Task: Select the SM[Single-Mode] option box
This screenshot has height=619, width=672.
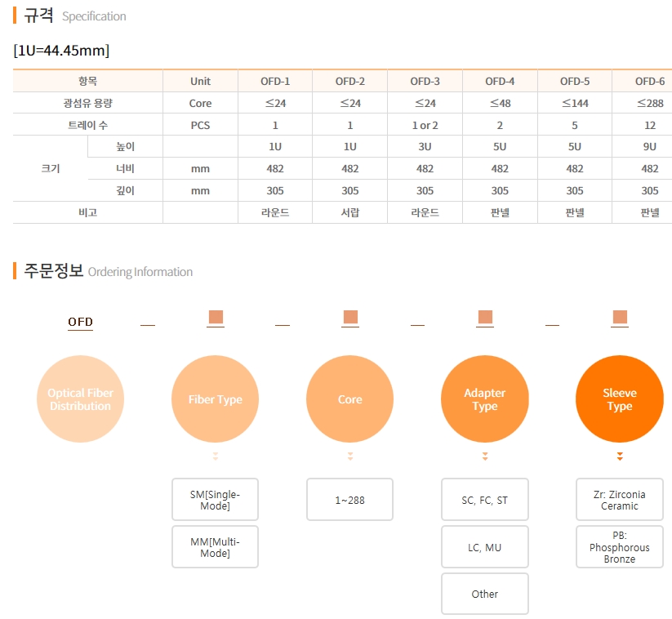Action: (215, 500)
